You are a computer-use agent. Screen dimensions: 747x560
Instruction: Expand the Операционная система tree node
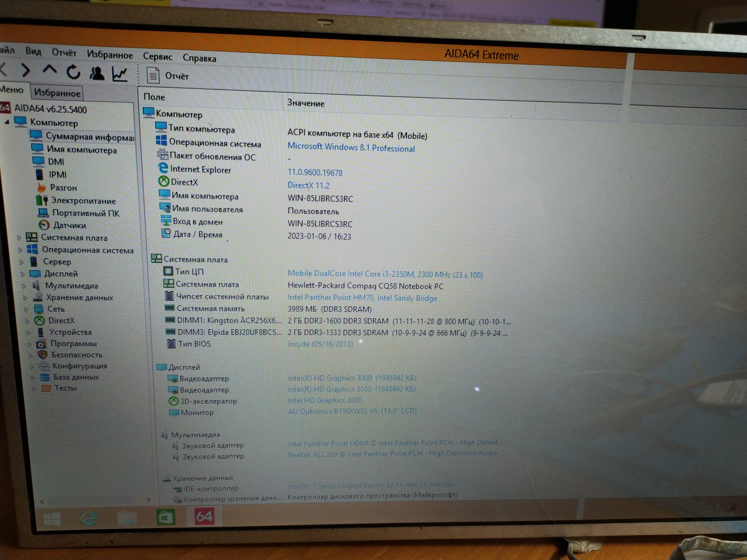pyautogui.click(x=20, y=250)
